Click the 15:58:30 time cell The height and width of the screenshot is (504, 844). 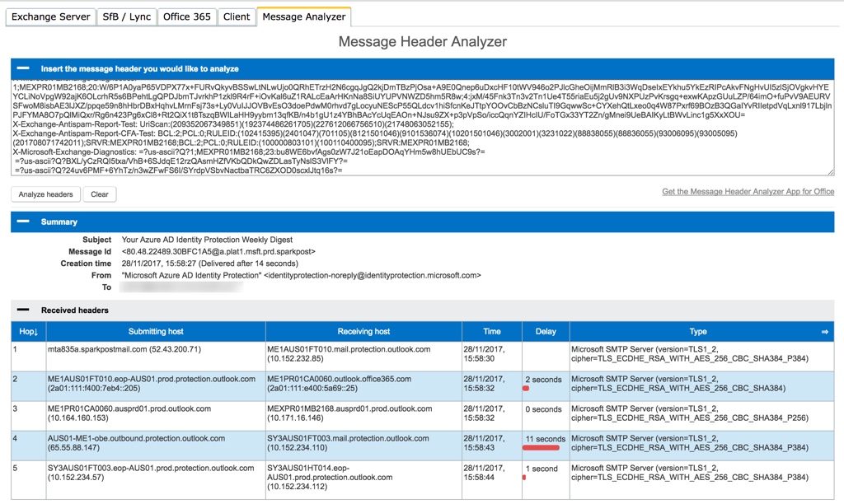[491, 354]
